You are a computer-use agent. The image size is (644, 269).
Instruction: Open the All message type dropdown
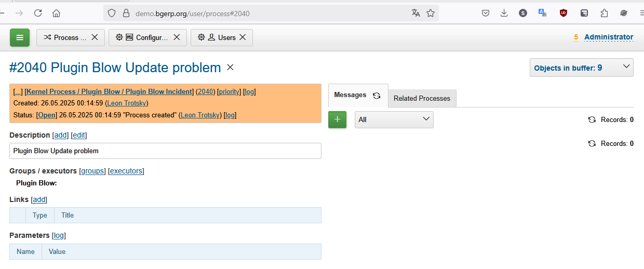394,119
